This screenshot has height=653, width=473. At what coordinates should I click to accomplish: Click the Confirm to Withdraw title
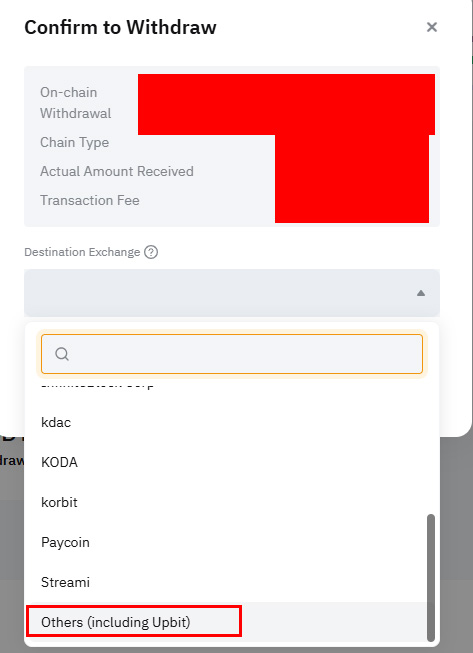coord(120,27)
